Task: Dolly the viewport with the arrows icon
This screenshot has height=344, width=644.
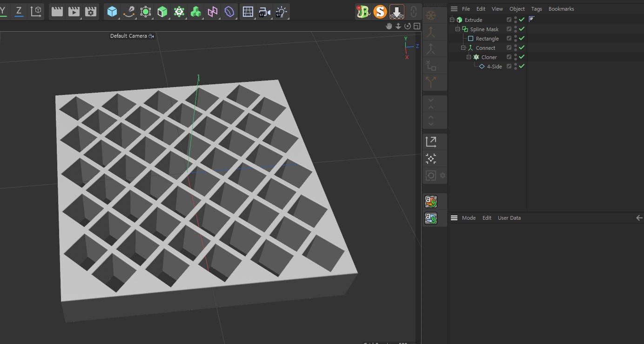Action: coord(398,26)
